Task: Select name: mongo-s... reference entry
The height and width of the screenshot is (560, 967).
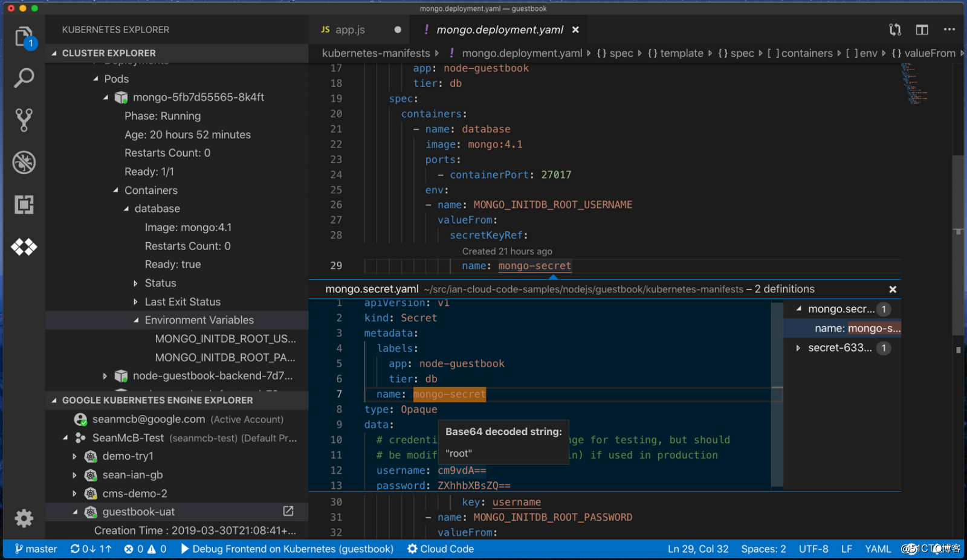Action: (842, 328)
